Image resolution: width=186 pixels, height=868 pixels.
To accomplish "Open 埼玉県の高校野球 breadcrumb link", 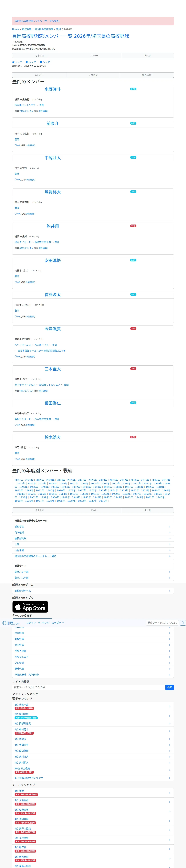I will (x=44, y=29).
